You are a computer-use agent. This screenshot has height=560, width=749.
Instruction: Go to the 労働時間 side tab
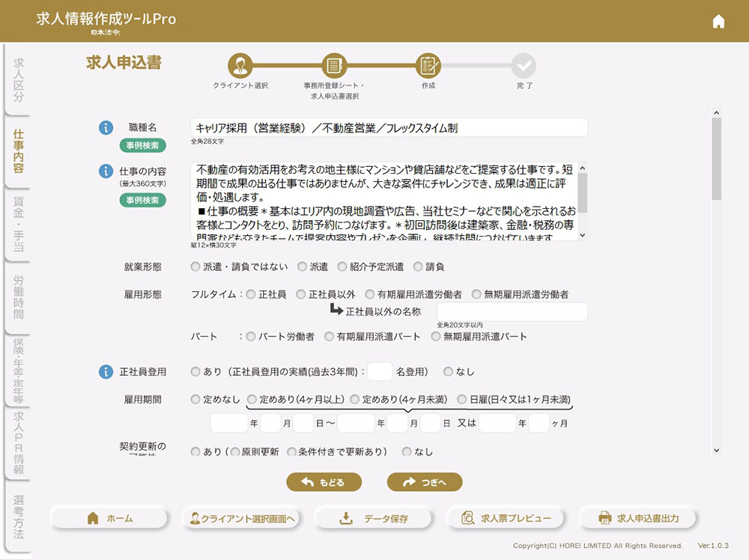(18, 297)
